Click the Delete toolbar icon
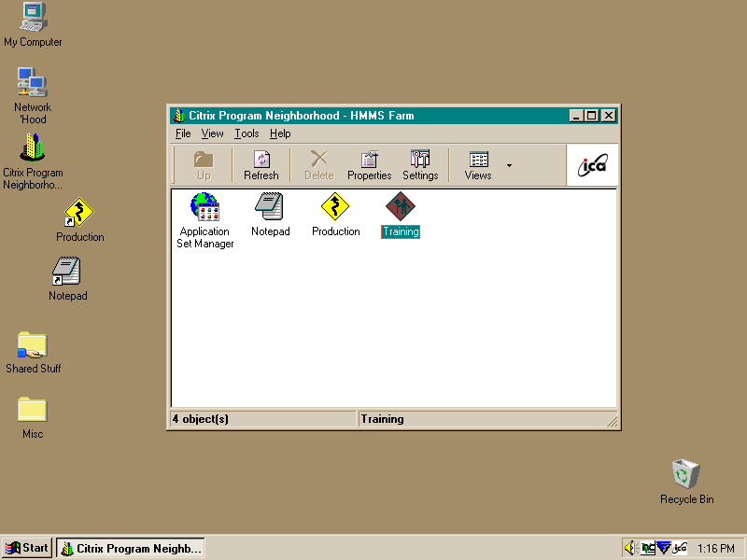The width and height of the screenshot is (747, 560). pyautogui.click(x=318, y=165)
